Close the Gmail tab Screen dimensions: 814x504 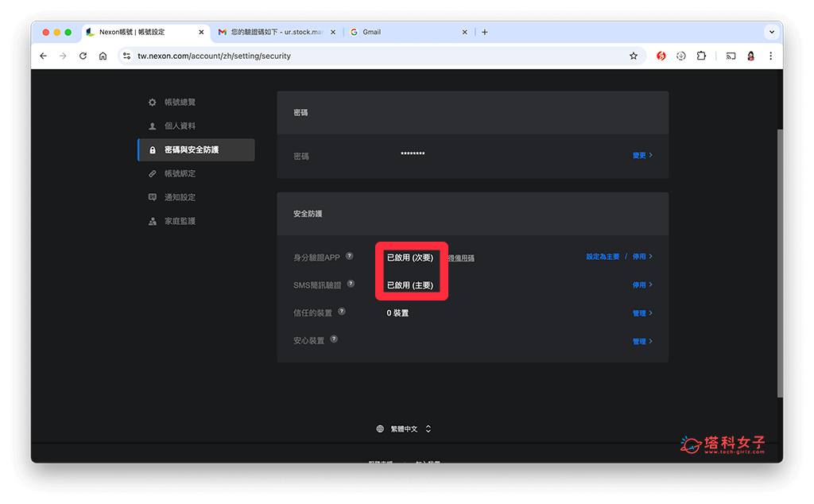point(464,32)
